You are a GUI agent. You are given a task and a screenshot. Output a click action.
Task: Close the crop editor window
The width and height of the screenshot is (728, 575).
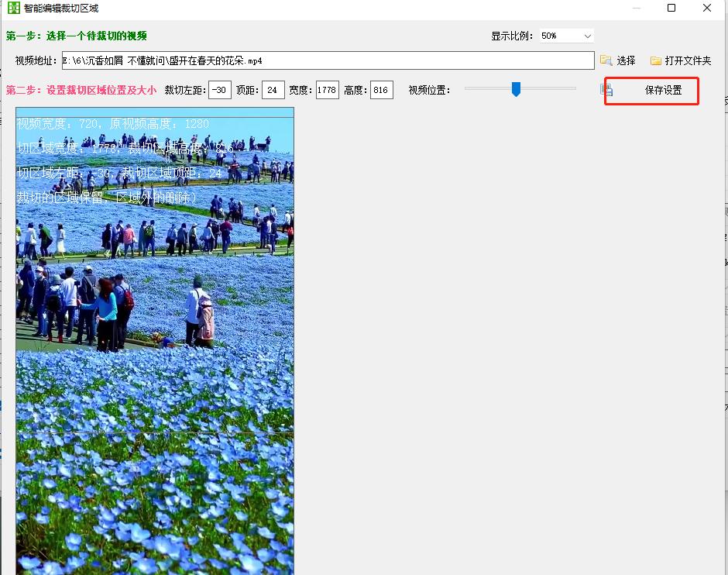[707, 9]
